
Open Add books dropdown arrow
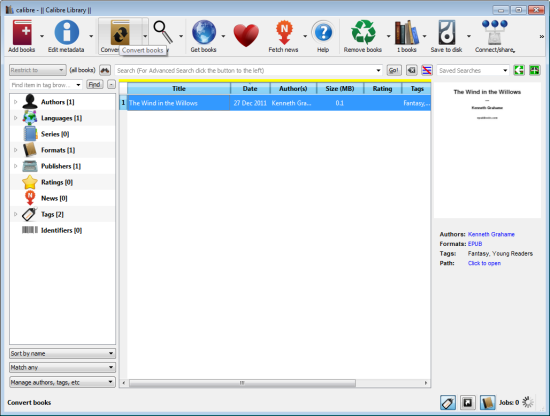click(42, 36)
